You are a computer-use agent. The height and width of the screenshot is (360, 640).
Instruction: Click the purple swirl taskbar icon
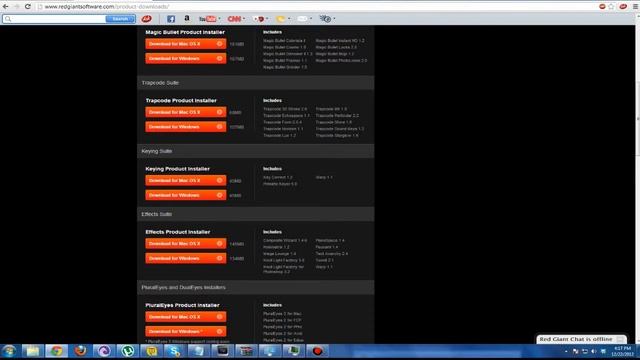click(104, 351)
